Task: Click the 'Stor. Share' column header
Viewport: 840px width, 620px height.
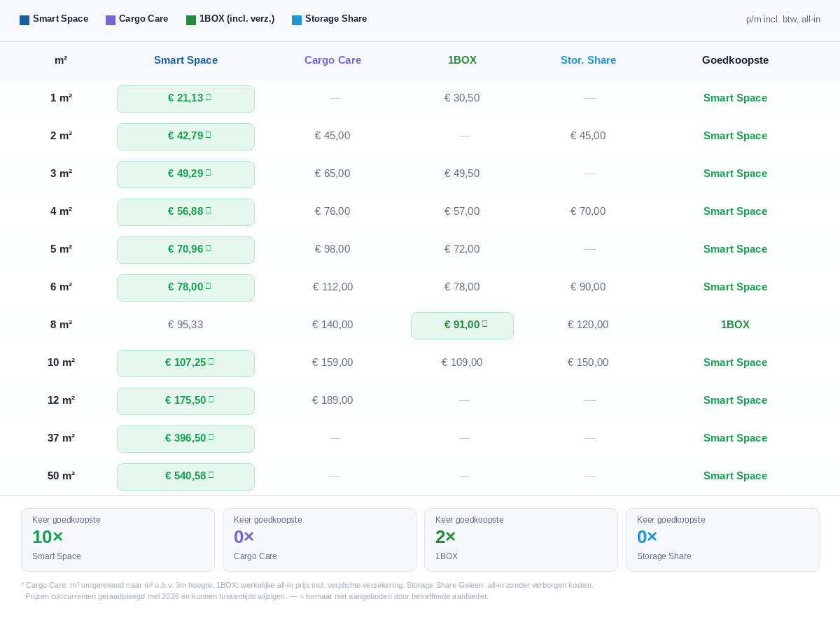Action: (x=588, y=60)
